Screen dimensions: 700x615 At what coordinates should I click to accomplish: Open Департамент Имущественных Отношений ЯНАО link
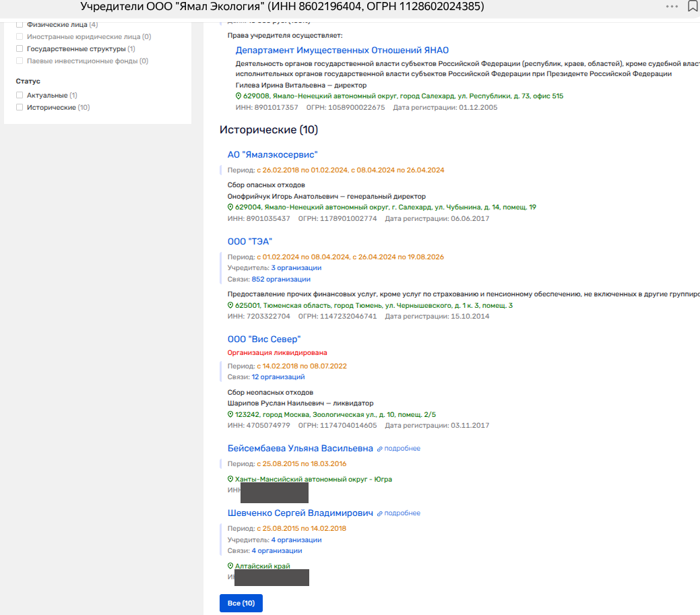[x=342, y=51]
